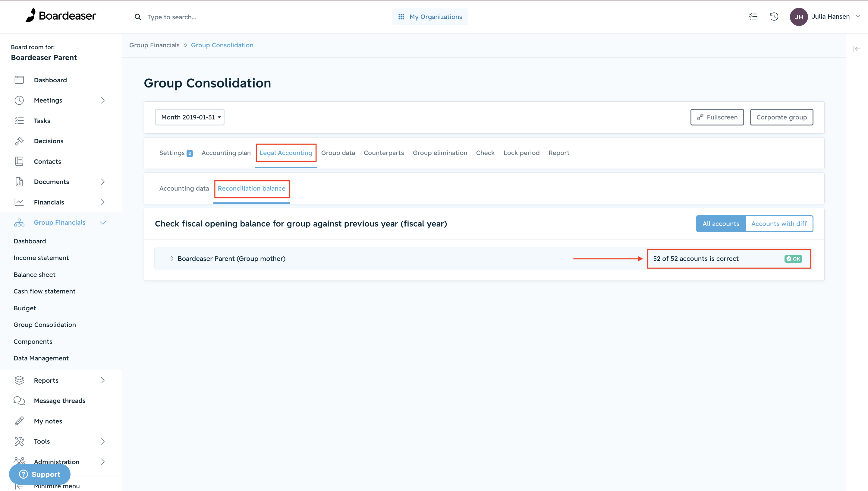868x491 pixels.
Task: Click the Tasks checklist icon in sidebar
Action: click(x=19, y=121)
